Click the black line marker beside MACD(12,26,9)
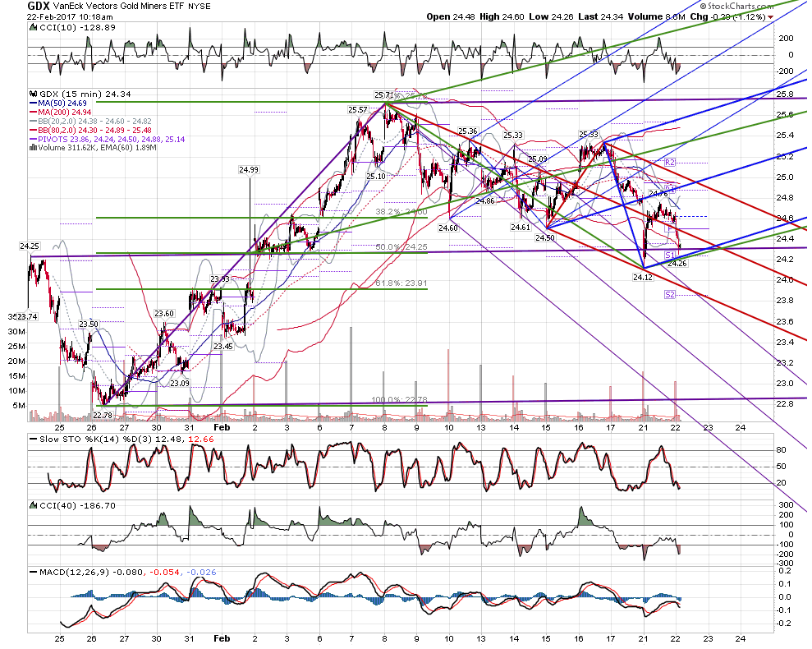This screenshot has width=812, height=649. click(x=34, y=573)
